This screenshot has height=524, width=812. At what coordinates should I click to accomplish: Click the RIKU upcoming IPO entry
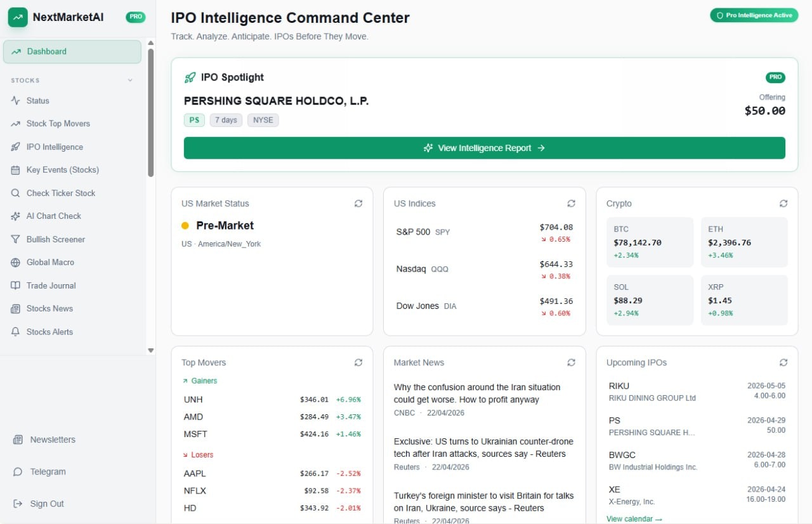pyautogui.click(x=697, y=391)
